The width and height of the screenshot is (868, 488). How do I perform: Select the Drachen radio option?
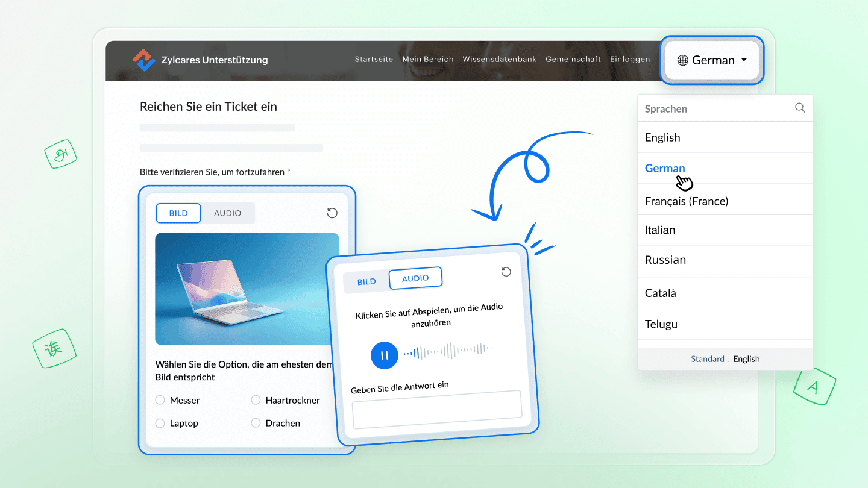click(256, 423)
